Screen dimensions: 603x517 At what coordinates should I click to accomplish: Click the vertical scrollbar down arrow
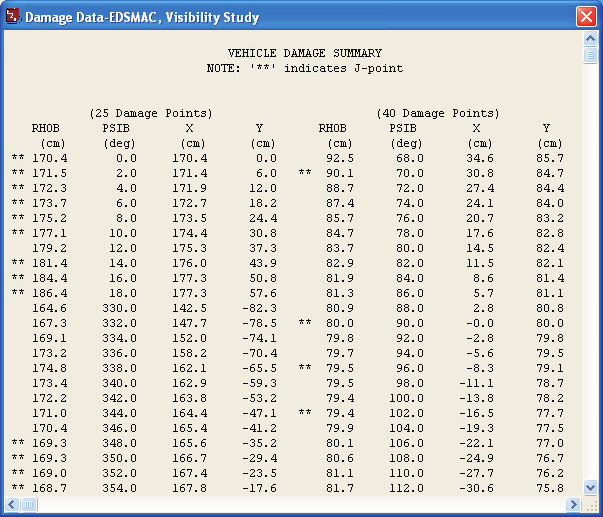(x=590, y=487)
